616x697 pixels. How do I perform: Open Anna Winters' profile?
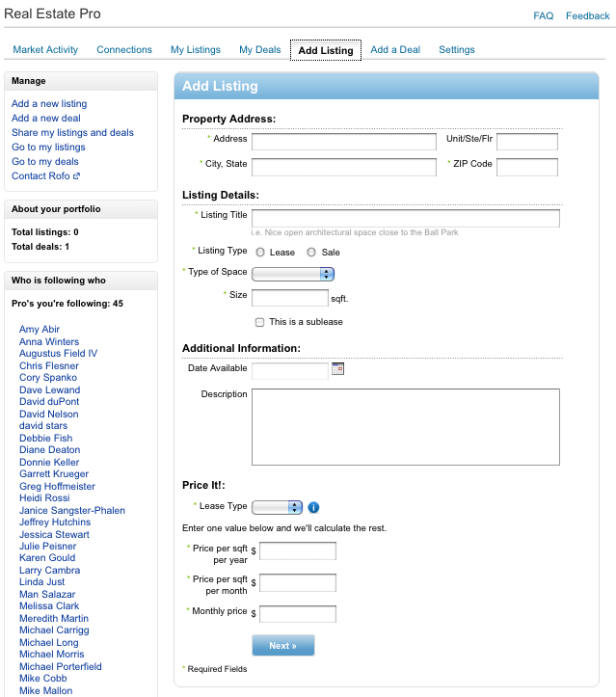[x=49, y=342]
